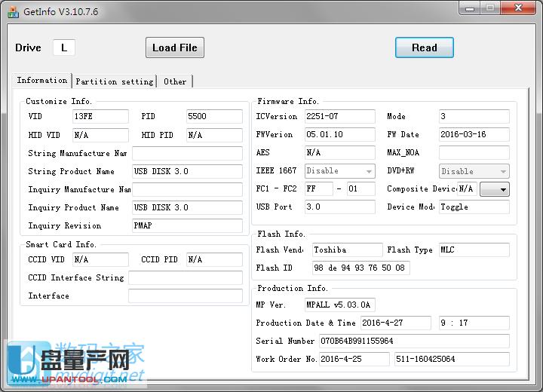This screenshot has width=543, height=392.
Task: Select the Information tab
Action: tap(42, 80)
